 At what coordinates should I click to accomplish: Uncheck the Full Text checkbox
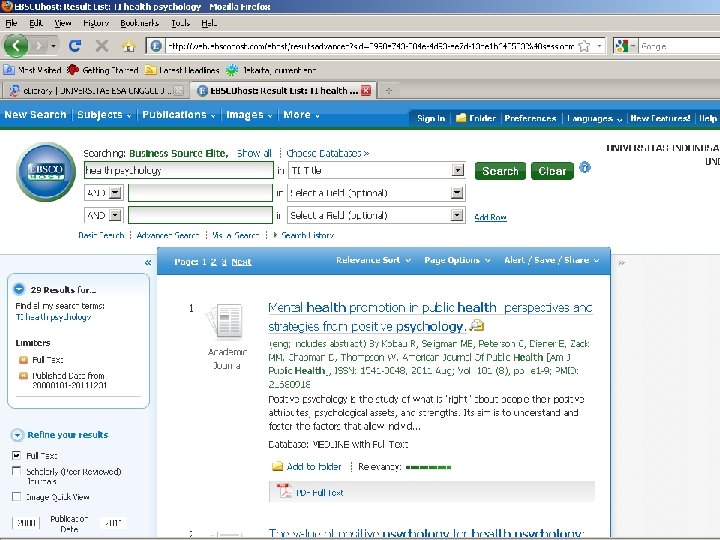17,455
